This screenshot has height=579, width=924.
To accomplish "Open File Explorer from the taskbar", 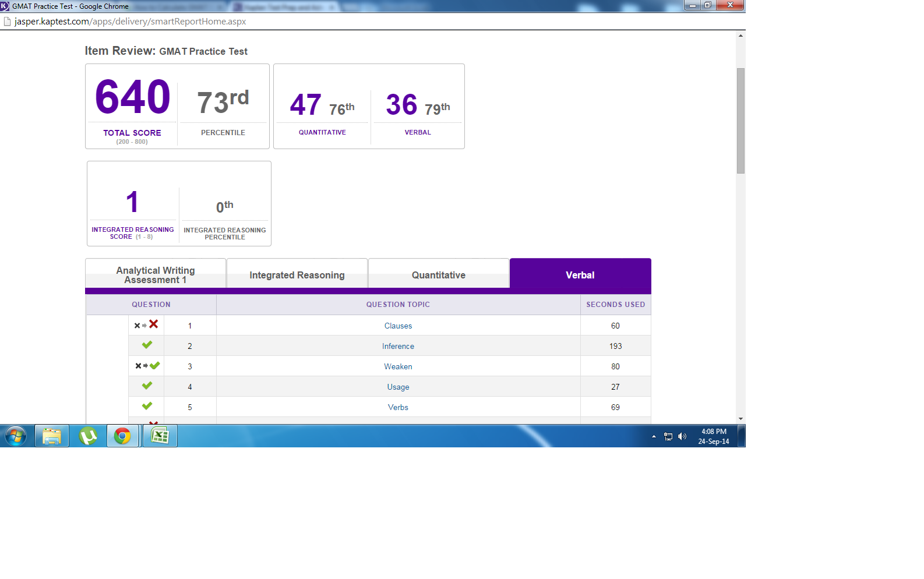I will (x=52, y=436).
